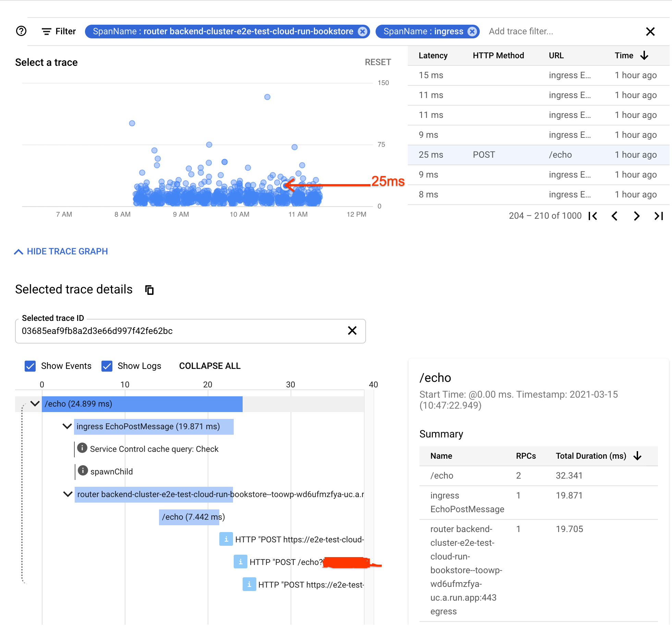This screenshot has height=626, width=672.
Task: Remove the SpanName ingress filter chip
Action: point(473,31)
